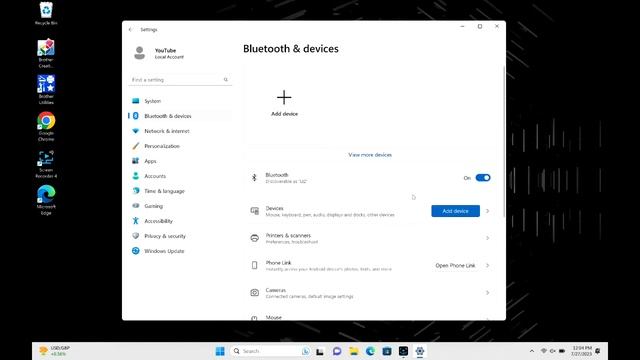
Task: Open Accessibility settings
Action: [180, 221]
